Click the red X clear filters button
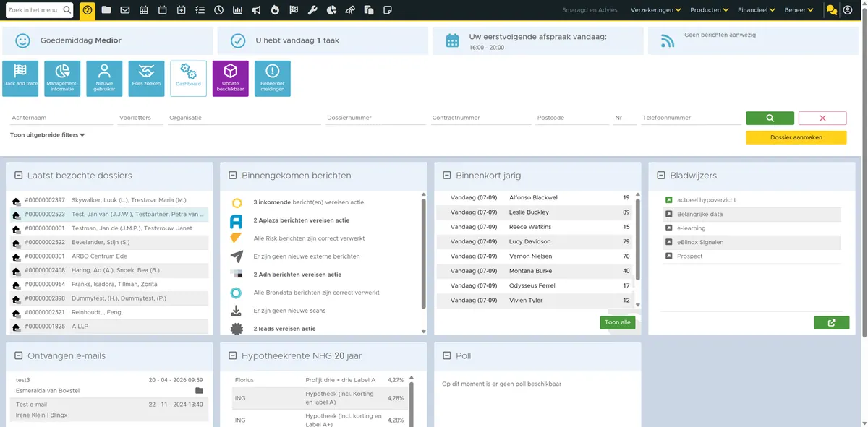868x427 pixels. (x=823, y=118)
